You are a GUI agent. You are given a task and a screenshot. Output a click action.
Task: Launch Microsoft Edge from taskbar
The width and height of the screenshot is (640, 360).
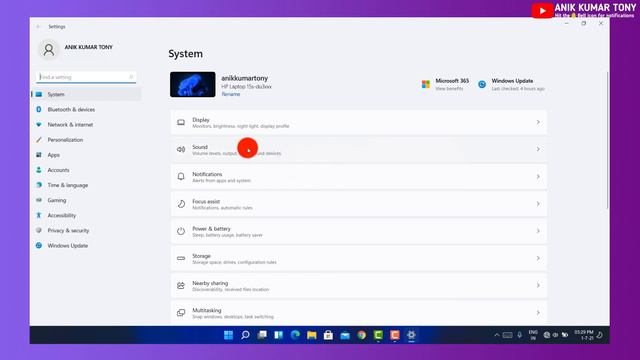click(295, 335)
